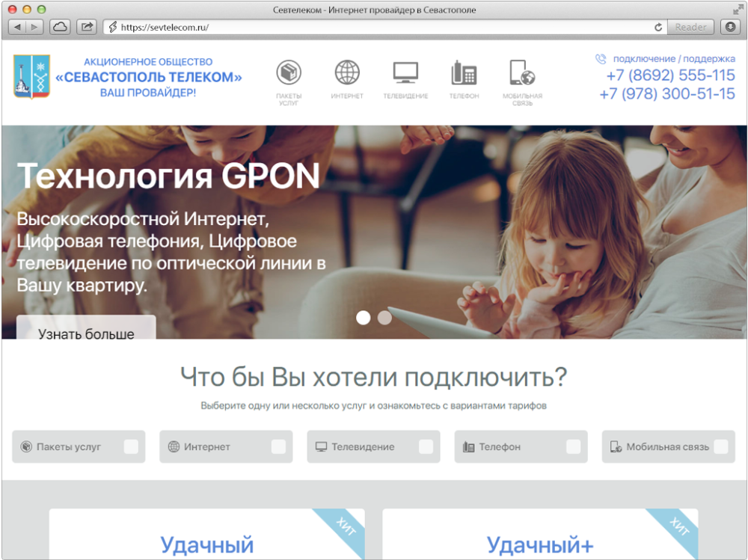Switch to the second banner slide dot
The image size is (748, 560).
(384, 318)
